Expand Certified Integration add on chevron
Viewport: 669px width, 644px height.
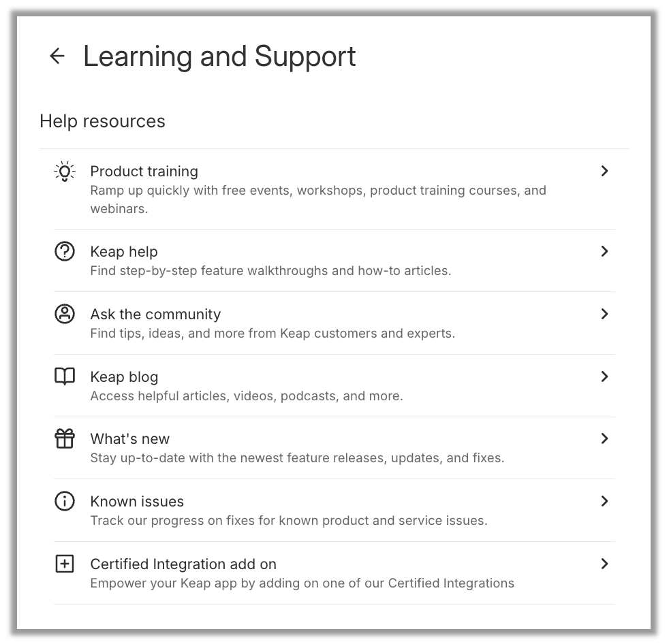pos(604,564)
